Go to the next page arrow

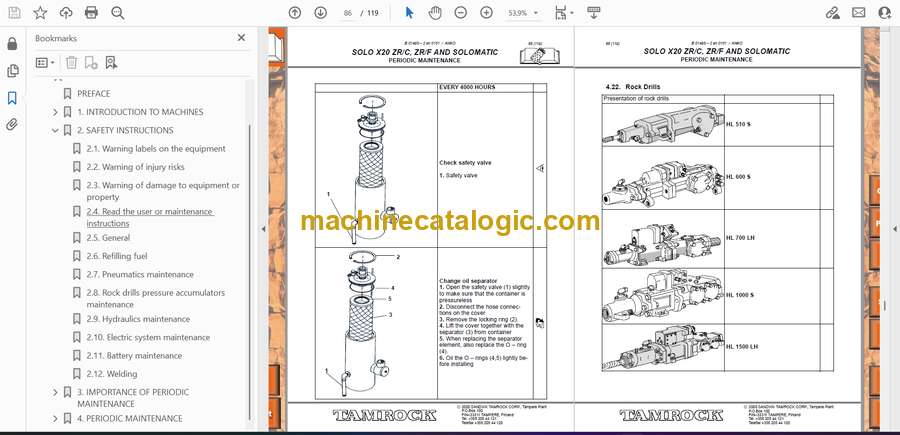(x=321, y=13)
